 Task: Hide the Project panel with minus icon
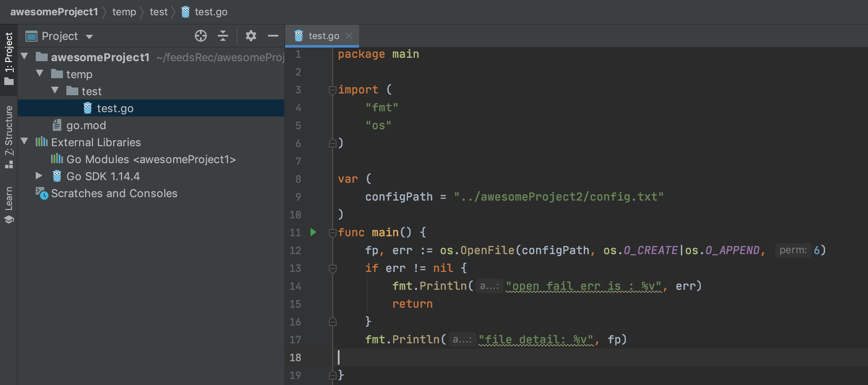click(273, 36)
